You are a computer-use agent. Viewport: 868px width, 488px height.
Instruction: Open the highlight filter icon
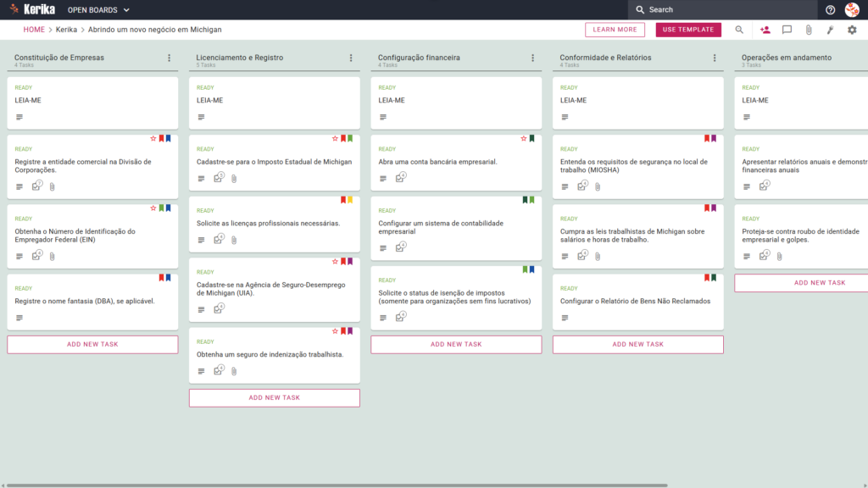tap(831, 30)
